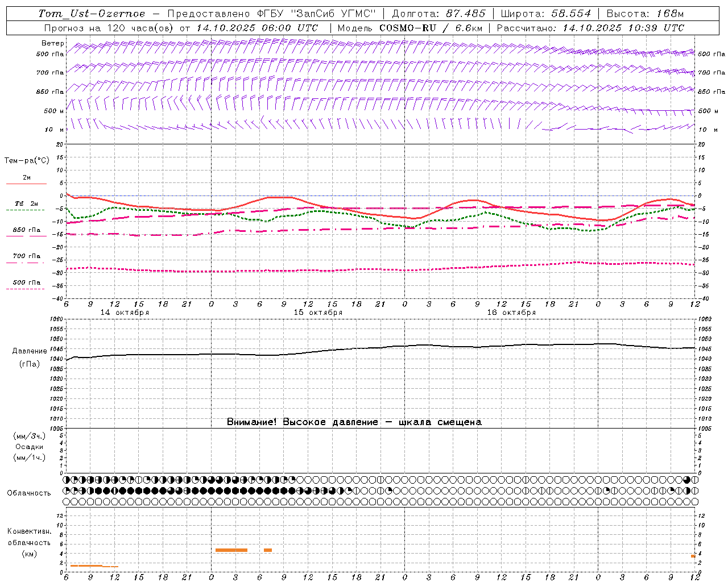Click the long orange convective bar after 0h, 15 October
This screenshot has width=728, height=582.
[231, 550]
